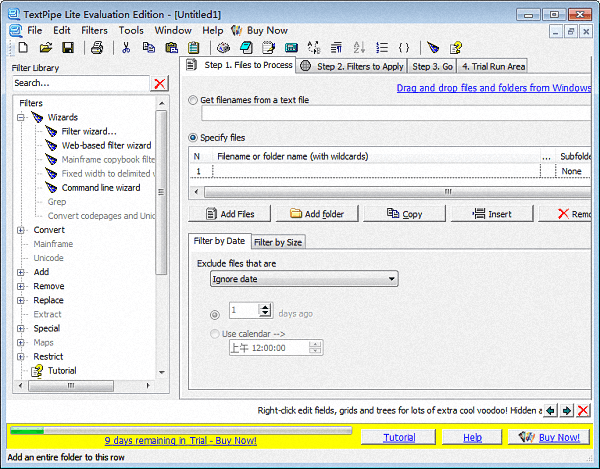Click the Filter Library search field
600x469 pixels.
80,83
